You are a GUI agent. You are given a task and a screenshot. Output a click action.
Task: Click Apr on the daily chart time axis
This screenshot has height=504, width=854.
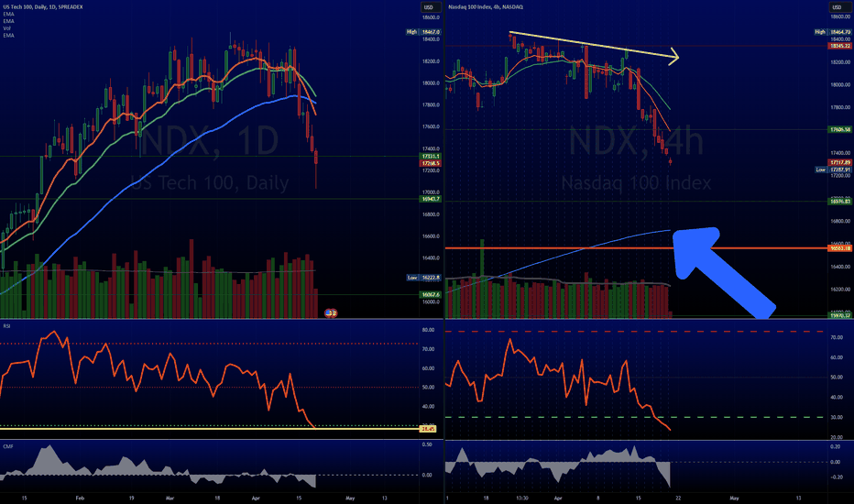pos(257,498)
